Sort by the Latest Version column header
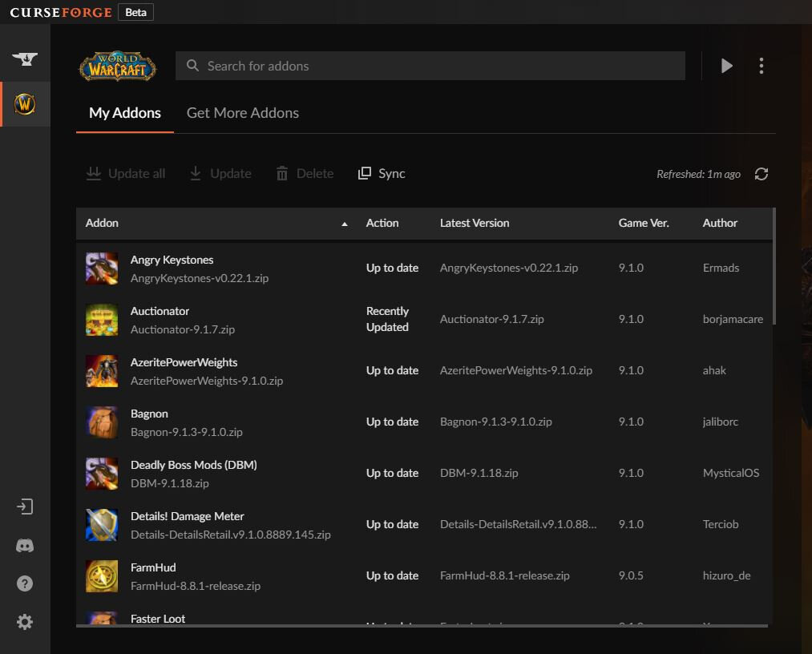 coord(475,223)
